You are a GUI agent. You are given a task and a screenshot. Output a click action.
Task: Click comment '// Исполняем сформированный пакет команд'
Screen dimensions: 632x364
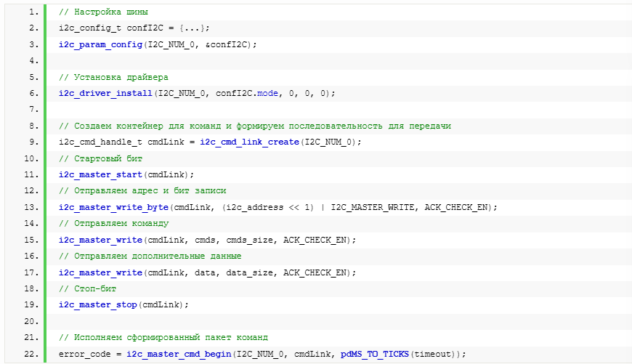(163, 337)
